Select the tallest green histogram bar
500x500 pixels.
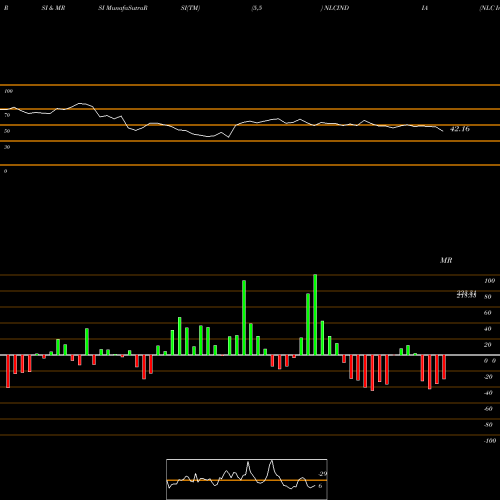pyautogui.click(x=315, y=315)
